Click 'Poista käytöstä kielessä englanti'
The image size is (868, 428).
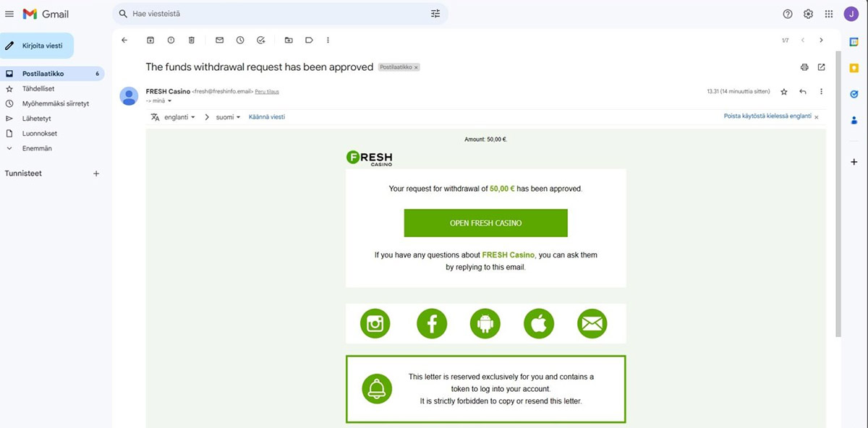(767, 116)
